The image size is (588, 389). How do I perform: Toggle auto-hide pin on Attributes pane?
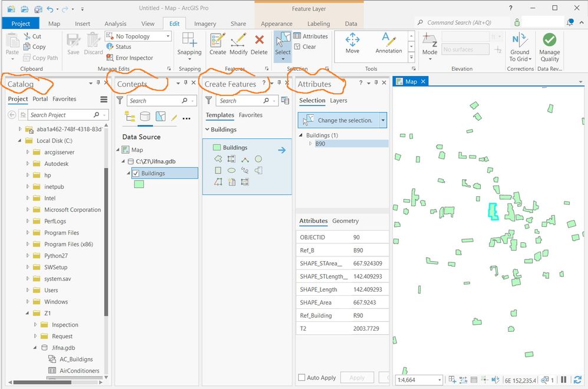(x=376, y=83)
